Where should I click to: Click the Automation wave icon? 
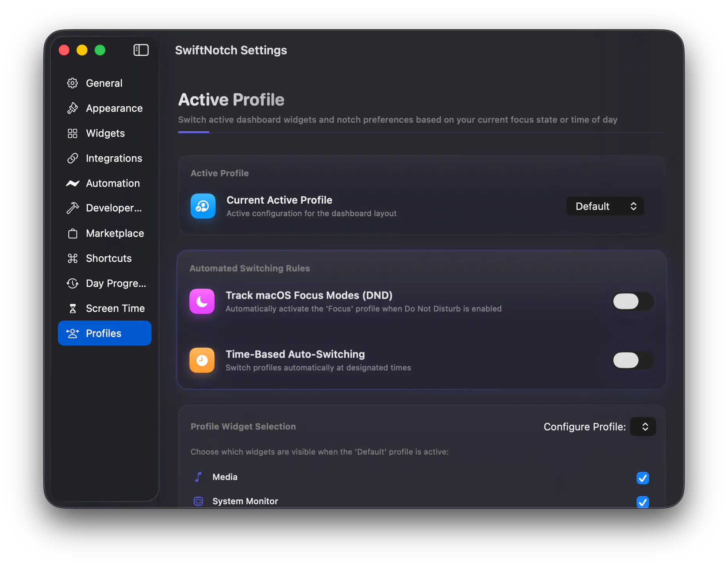tap(73, 183)
